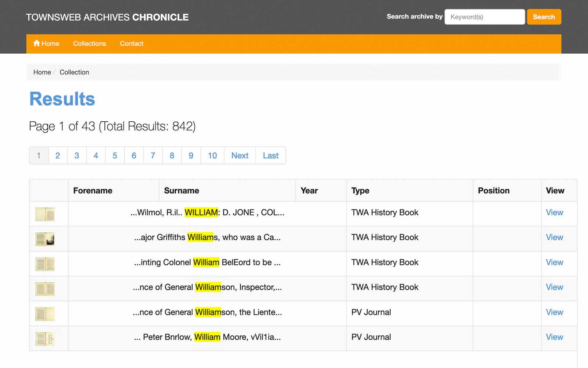Viewport: 588px width, 368px height.
Task: Select page 1 in pagination
Action: (39, 156)
